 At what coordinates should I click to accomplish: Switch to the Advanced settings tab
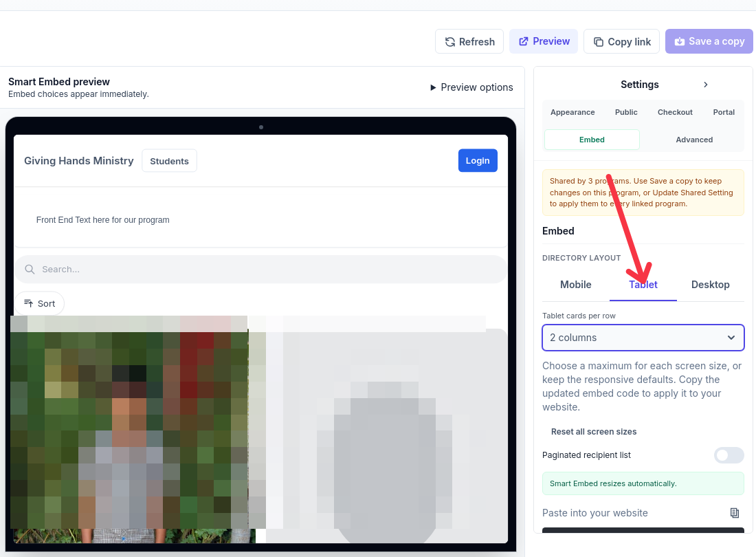[x=694, y=140]
